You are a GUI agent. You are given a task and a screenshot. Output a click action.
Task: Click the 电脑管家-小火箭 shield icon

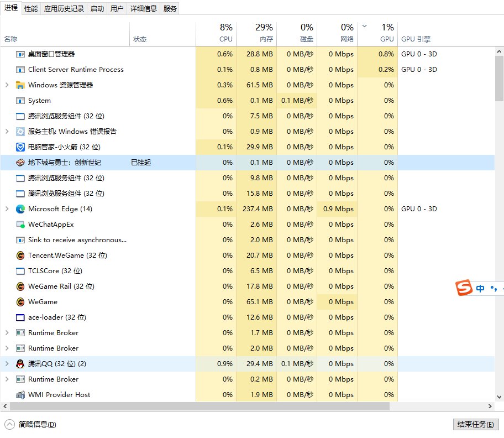point(20,147)
